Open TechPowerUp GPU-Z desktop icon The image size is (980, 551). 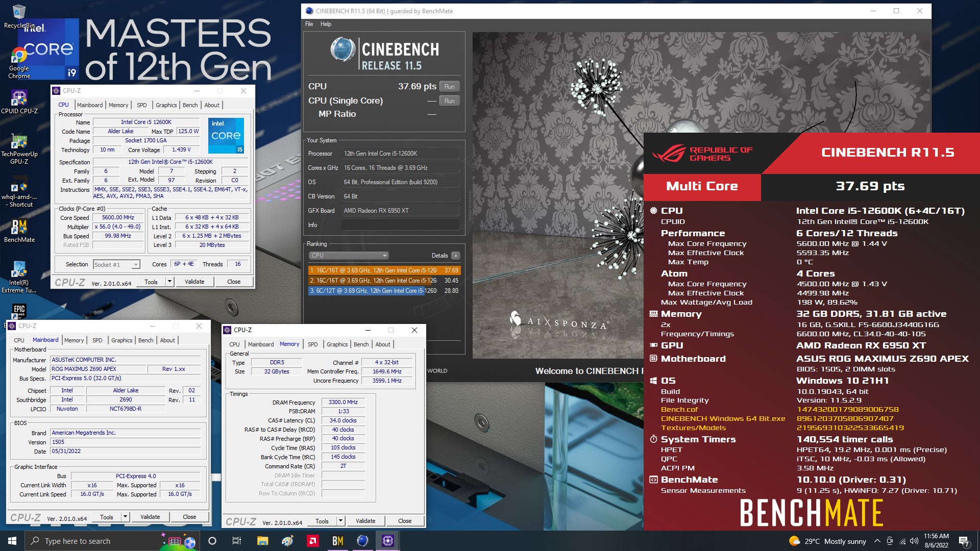(19, 149)
